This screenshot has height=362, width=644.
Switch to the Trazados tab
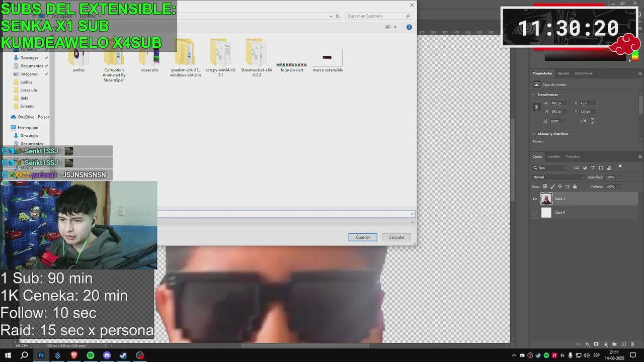coord(573,156)
